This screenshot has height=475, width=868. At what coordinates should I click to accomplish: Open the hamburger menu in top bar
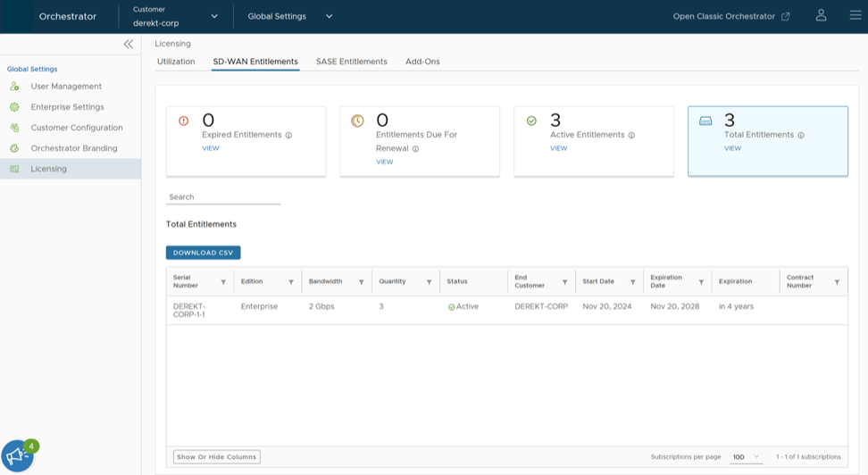point(855,16)
